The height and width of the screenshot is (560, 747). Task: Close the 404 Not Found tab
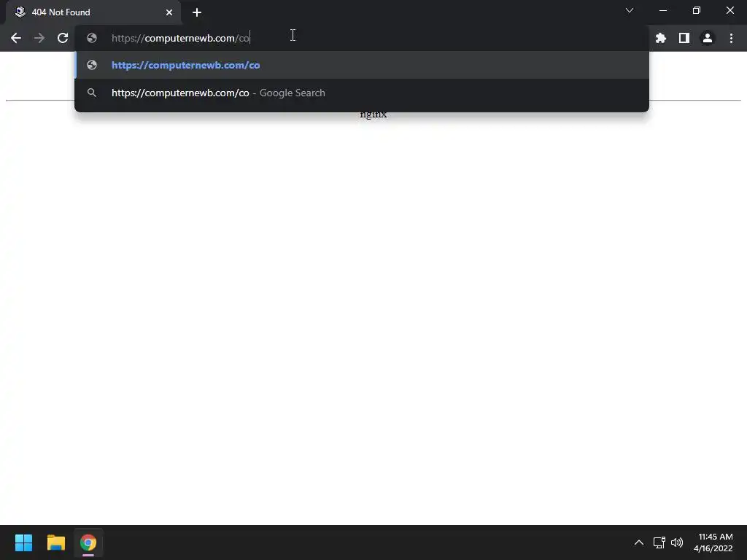click(169, 12)
